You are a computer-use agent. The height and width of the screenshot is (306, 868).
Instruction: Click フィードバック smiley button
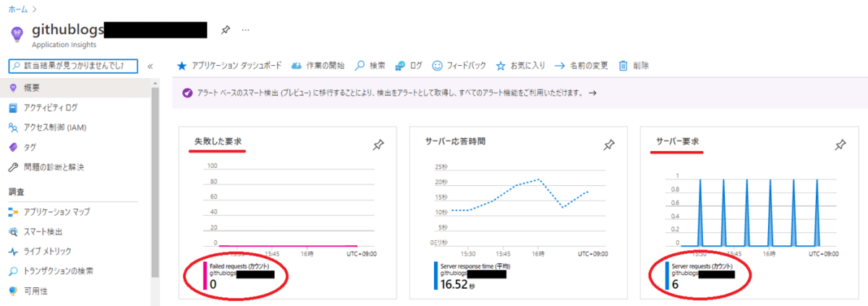tap(459, 66)
